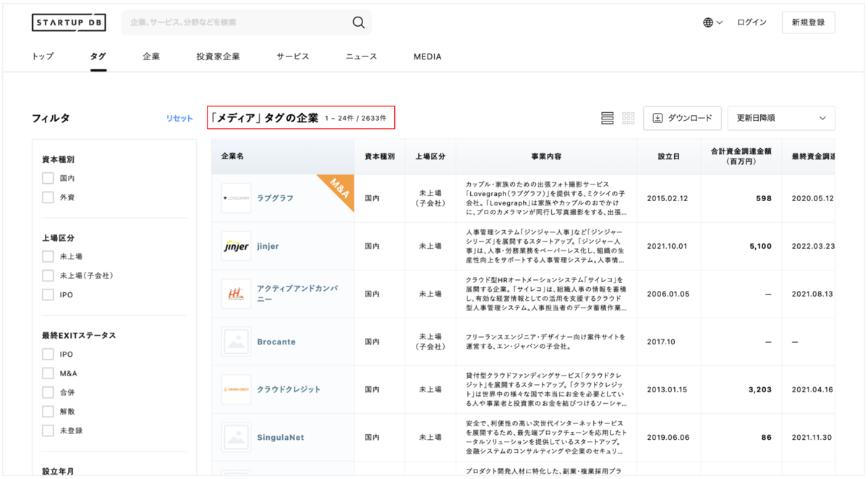The height and width of the screenshot is (479, 868).
Task: Click the アクティブアンドカンパニー logo
Action: click(237, 294)
